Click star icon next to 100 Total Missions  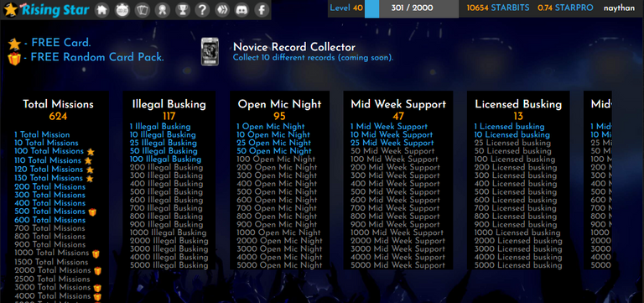[x=91, y=152]
